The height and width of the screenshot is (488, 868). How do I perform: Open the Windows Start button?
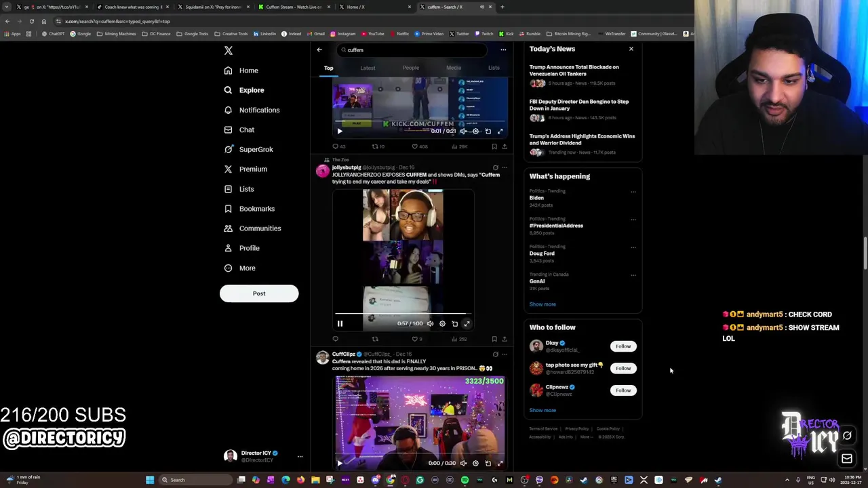150,480
